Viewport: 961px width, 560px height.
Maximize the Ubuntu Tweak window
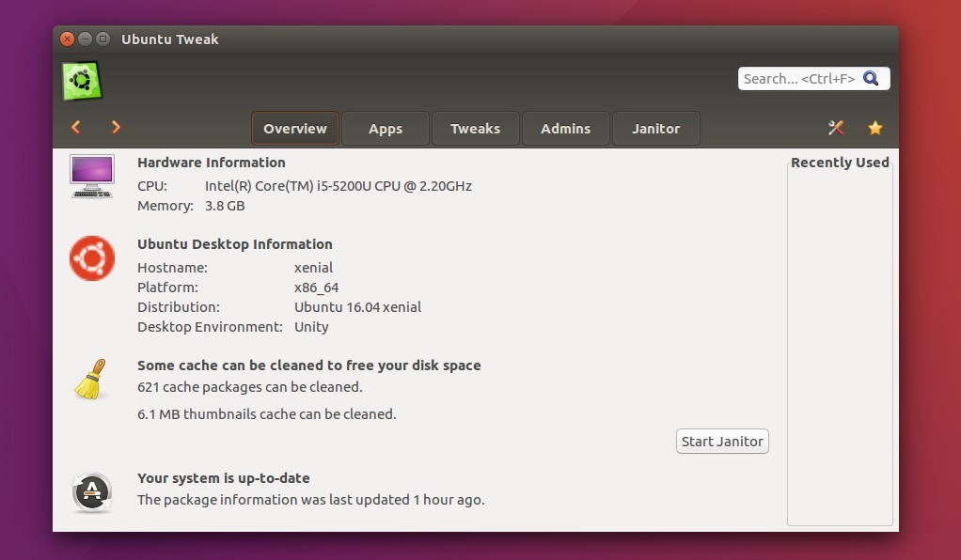click(103, 39)
